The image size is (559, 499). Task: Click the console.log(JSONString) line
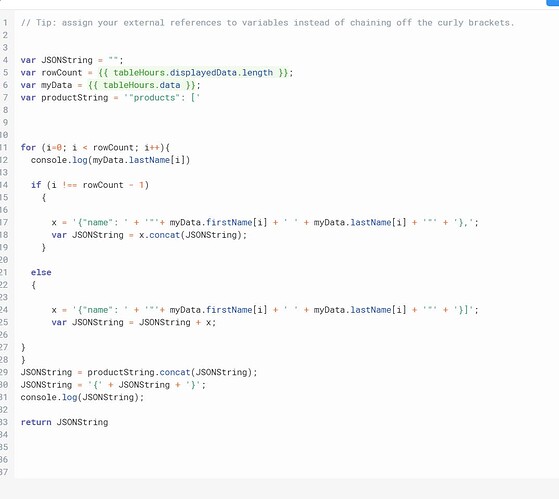click(x=82, y=397)
